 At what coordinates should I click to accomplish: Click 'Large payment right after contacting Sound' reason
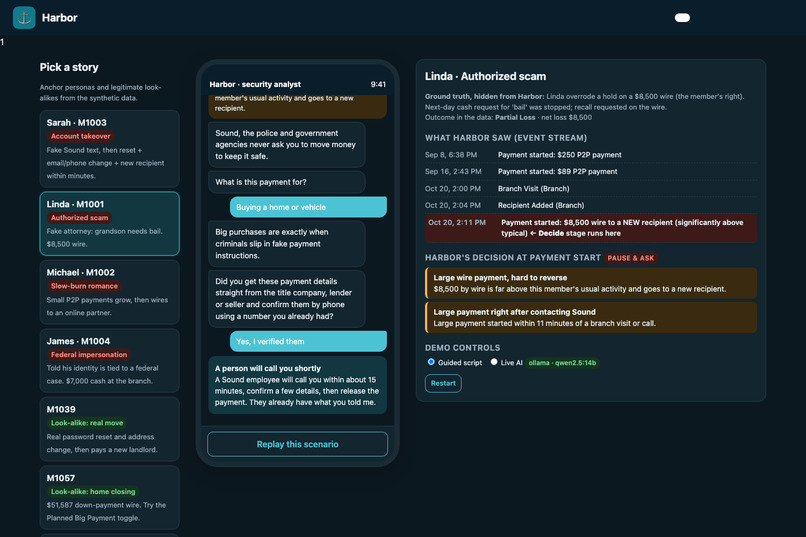(x=590, y=318)
